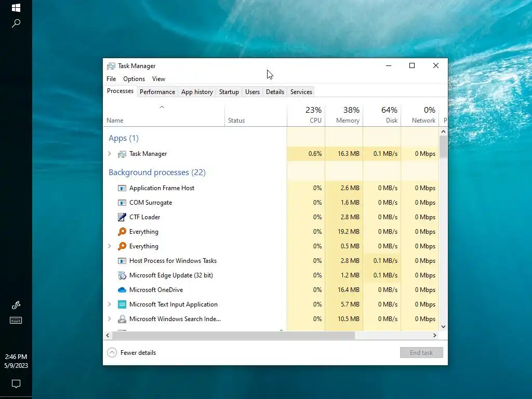Click the Microsoft Edge Update icon
Screen dimensions: 532x399
click(x=122, y=275)
